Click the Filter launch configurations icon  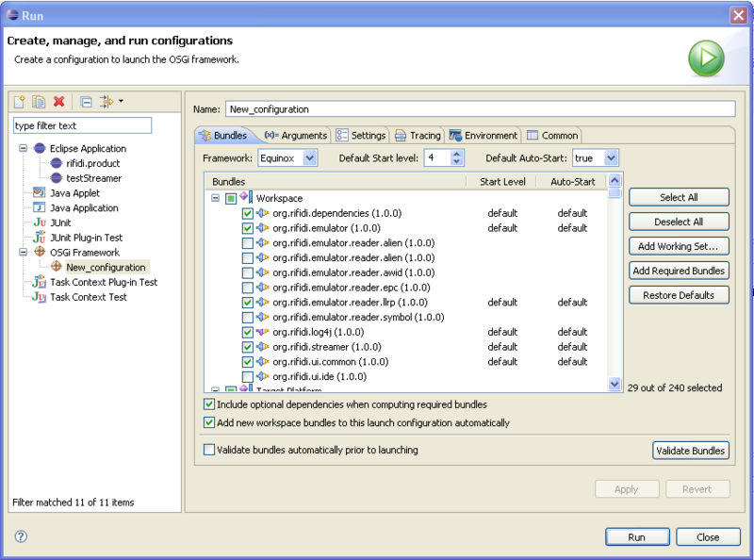pos(107,102)
